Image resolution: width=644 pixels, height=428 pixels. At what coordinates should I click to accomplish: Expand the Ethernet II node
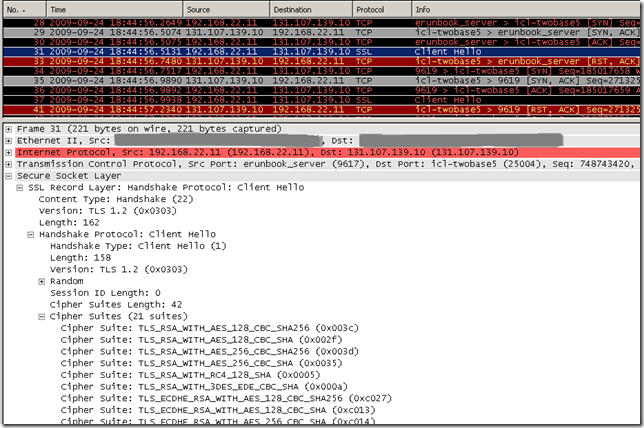(8, 141)
